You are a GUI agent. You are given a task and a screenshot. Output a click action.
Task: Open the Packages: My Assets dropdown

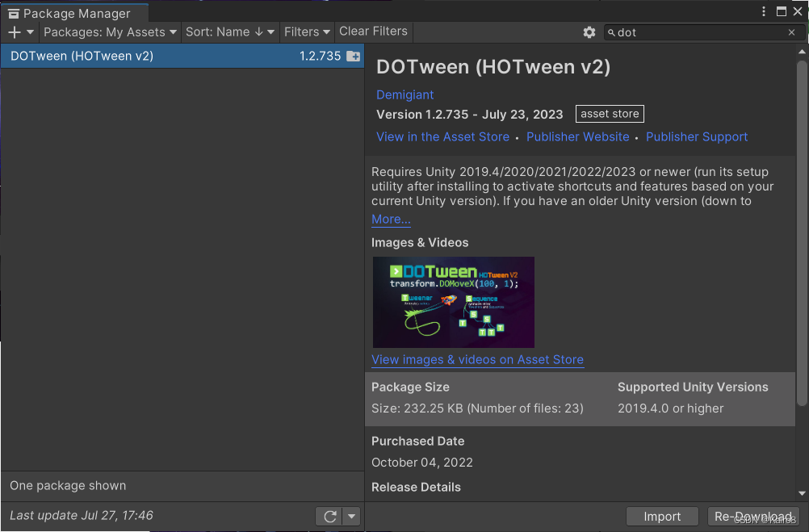[x=110, y=32]
